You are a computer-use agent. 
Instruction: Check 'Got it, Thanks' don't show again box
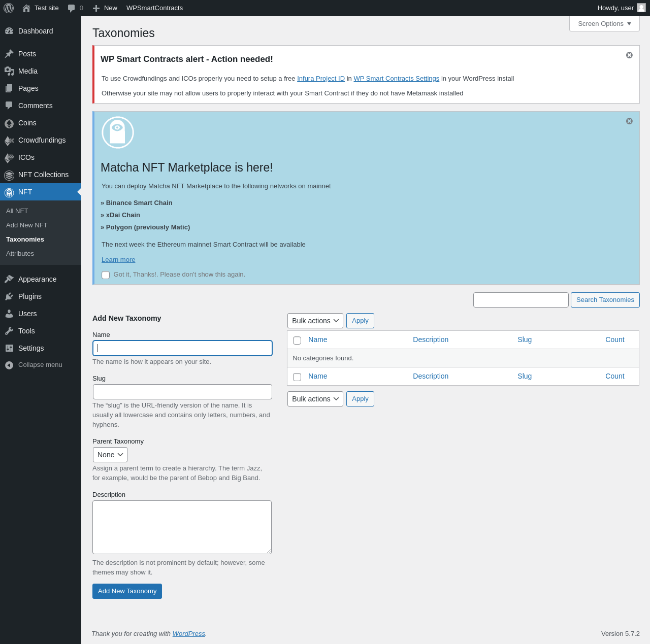[x=106, y=275]
